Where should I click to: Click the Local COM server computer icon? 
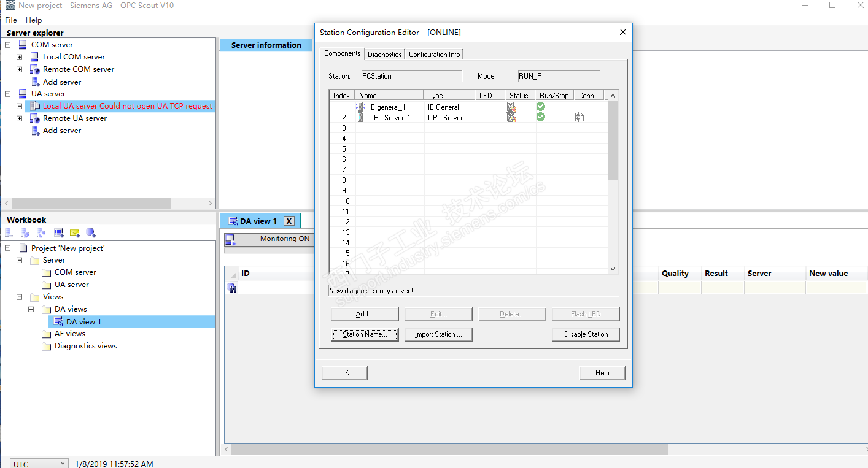tap(34, 56)
